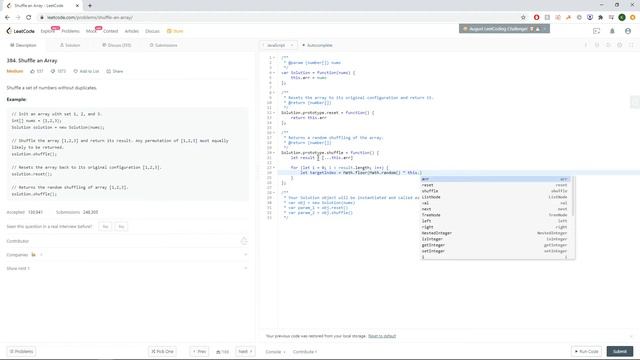
Task: Open the Store nav link
Action: pos(175,31)
